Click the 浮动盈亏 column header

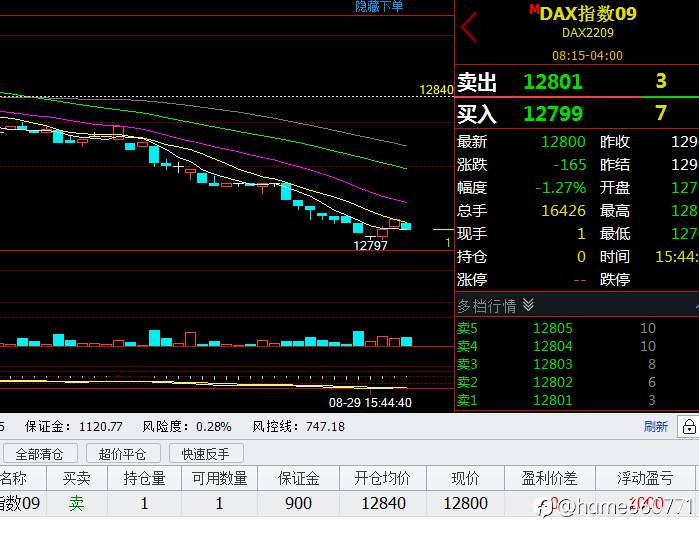pos(645,479)
